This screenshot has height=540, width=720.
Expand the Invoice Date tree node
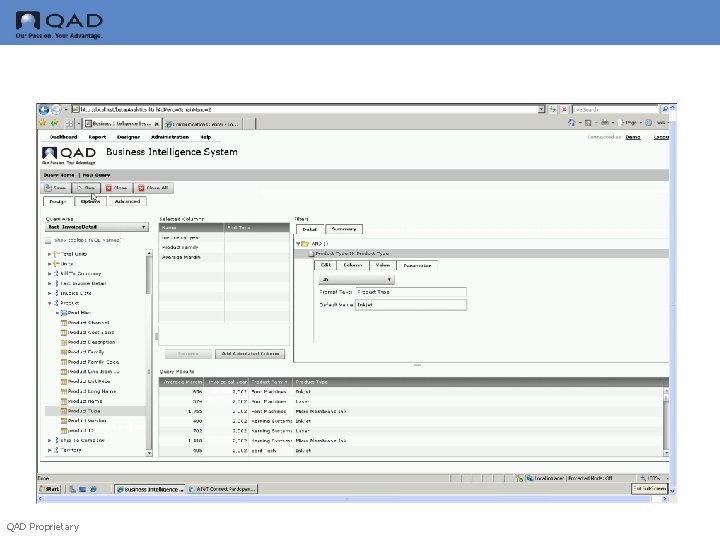(49, 293)
